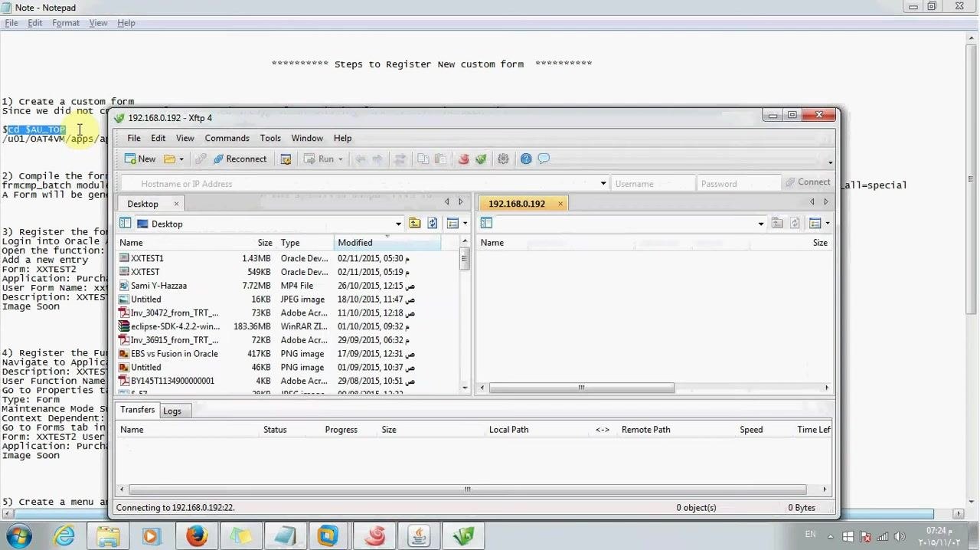
Task: Click the Connect button
Action: coord(808,182)
